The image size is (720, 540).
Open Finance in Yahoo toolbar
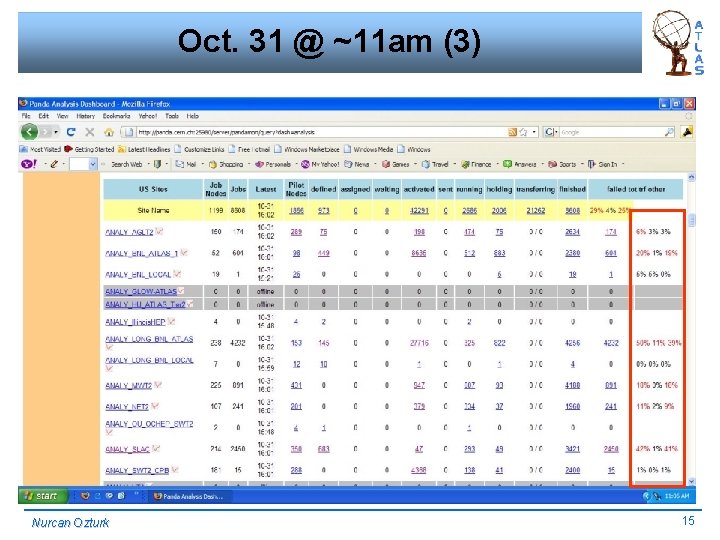tap(477, 164)
